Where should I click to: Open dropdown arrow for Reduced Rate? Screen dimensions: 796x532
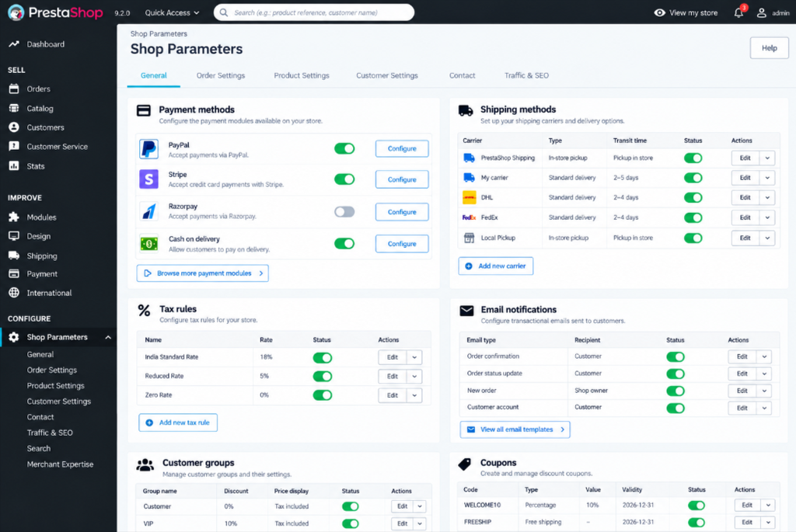[x=414, y=377]
